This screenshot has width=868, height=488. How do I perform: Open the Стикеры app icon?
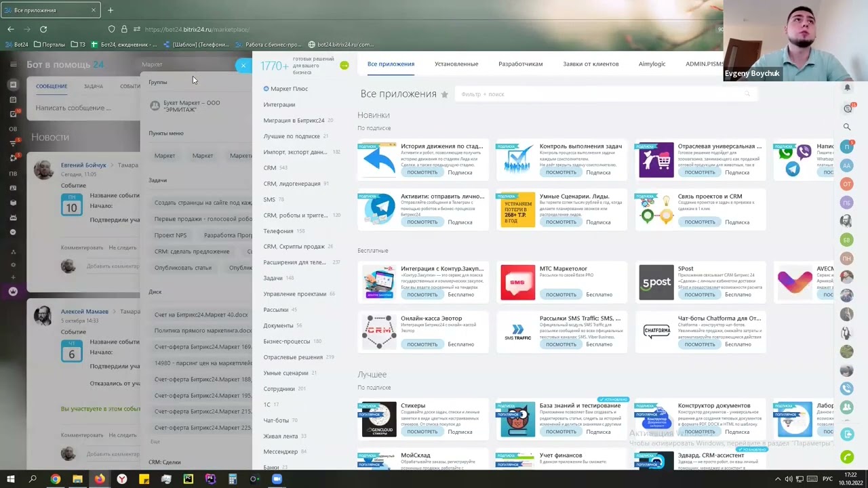pyautogui.click(x=379, y=419)
